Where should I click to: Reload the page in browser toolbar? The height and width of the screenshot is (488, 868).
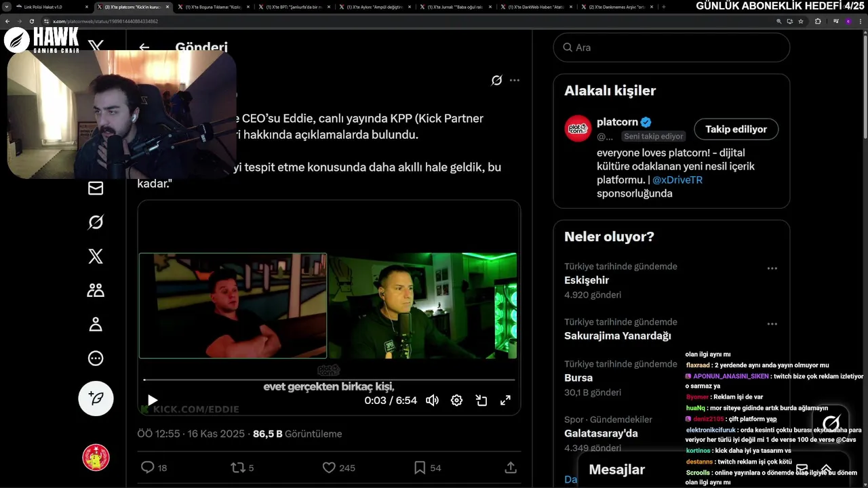[x=32, y=22]
